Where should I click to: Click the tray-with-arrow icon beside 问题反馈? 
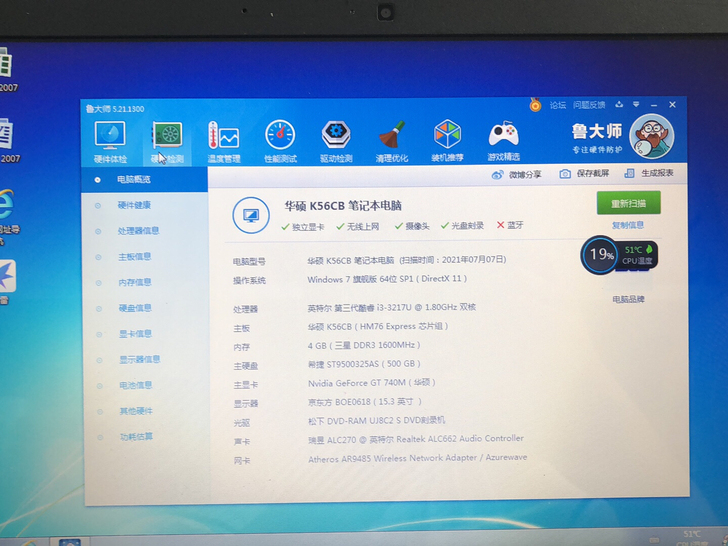[619, 104]
